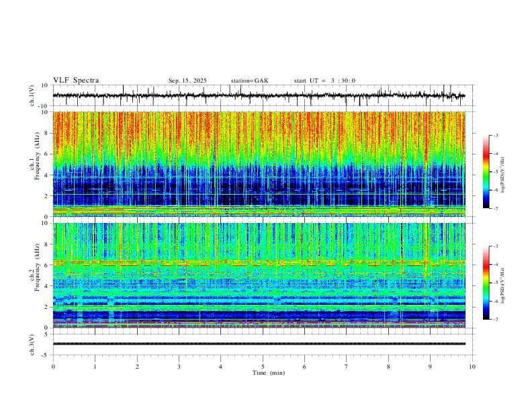Click the "-3" tick on the ch.1 colorbar
The height and width of the screenshot is (411, 532).
[496, 135]
